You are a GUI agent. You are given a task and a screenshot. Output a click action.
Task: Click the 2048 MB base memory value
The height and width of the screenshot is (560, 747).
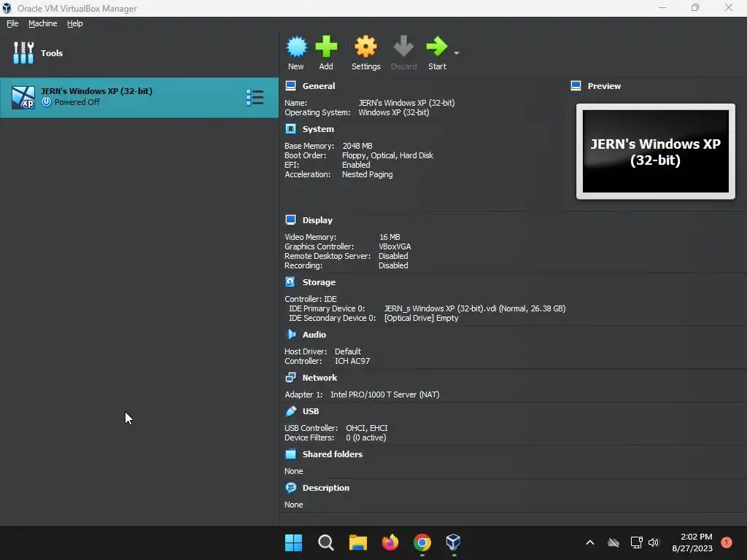coord(357,146)
